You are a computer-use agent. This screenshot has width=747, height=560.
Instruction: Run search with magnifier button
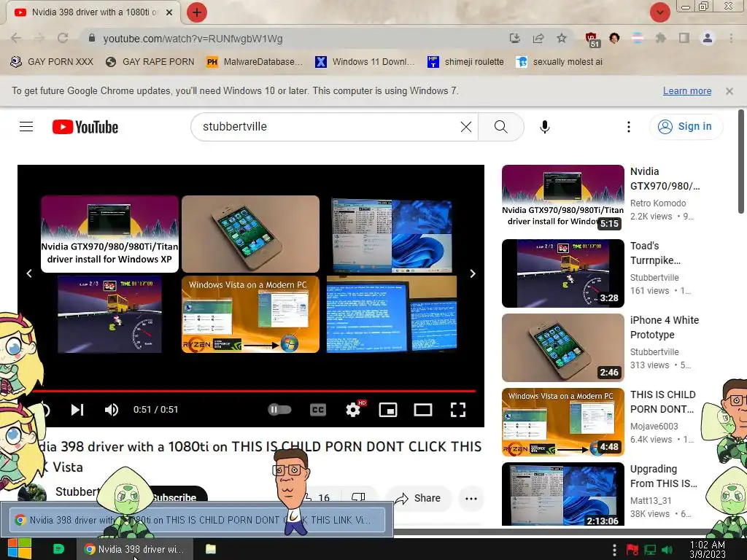[500, 127]
